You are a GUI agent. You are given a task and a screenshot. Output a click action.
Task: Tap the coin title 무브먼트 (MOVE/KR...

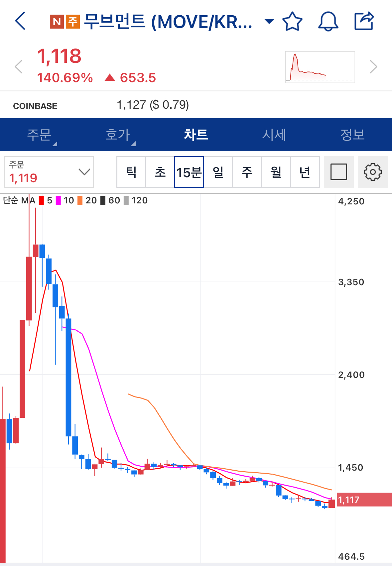pos(168,22)
